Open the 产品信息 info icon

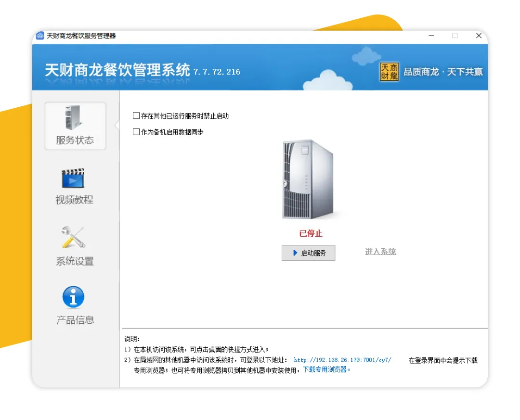point(73,297)
